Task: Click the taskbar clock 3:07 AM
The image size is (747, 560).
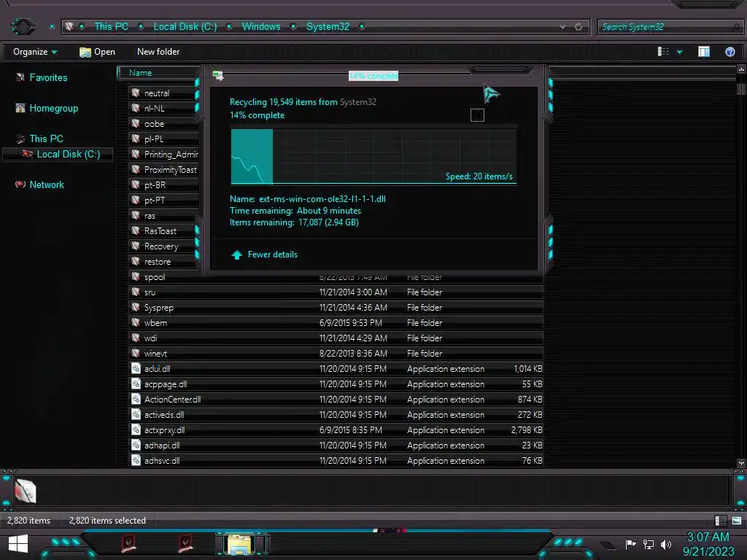Action: click(708, 537)
